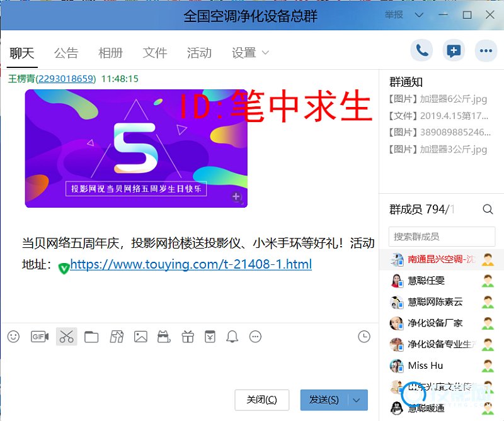Click the 发送(S) button
This screenshot has width=504, height=421.
coord(324,400)
